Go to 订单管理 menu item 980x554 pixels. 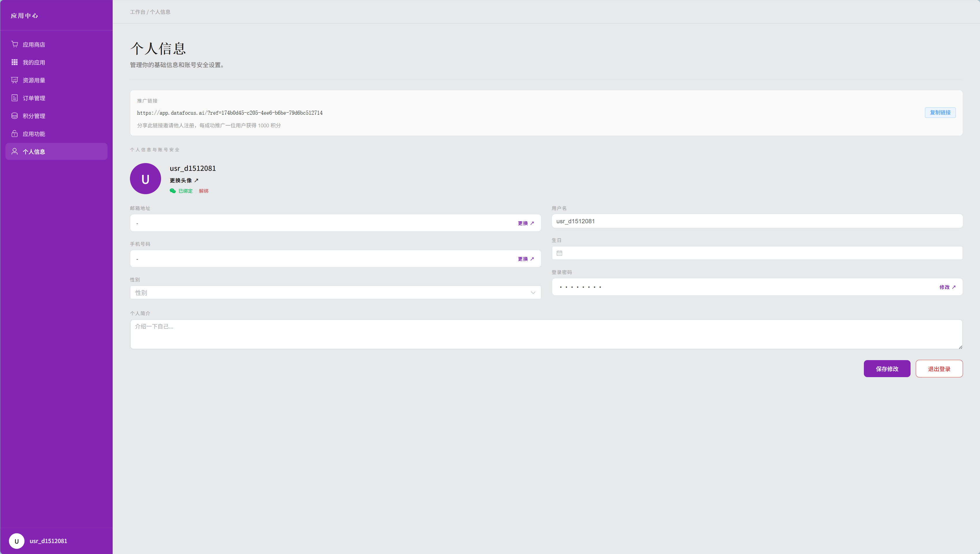[x=56, y=98]
